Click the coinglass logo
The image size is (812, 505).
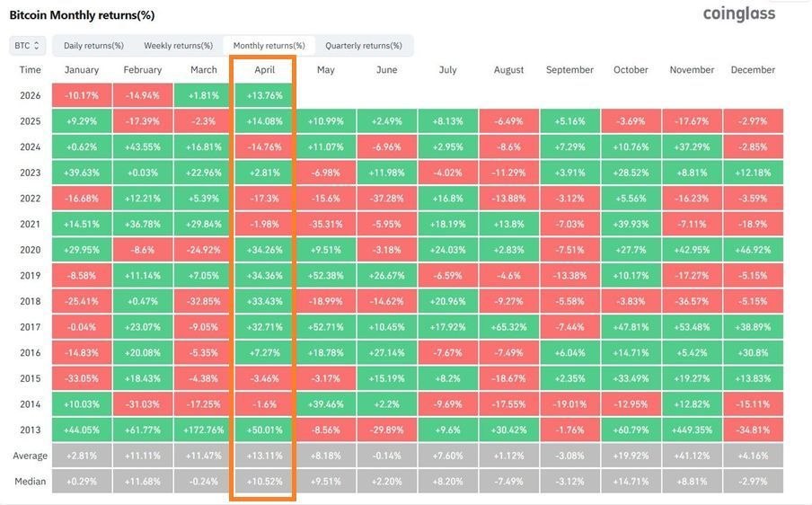738,13
